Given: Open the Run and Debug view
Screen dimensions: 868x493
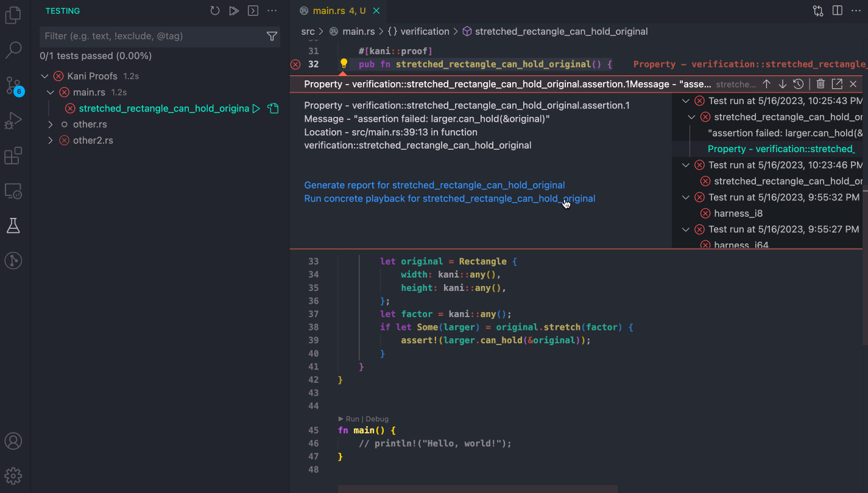Looking at the screenshot, I should point(13,121).
